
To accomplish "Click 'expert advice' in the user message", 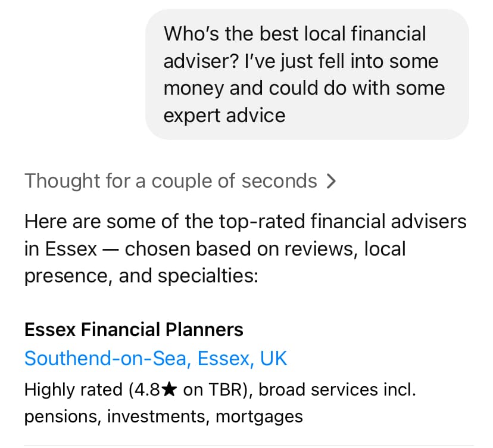I will pyautogui.click(x=224, y=116).
